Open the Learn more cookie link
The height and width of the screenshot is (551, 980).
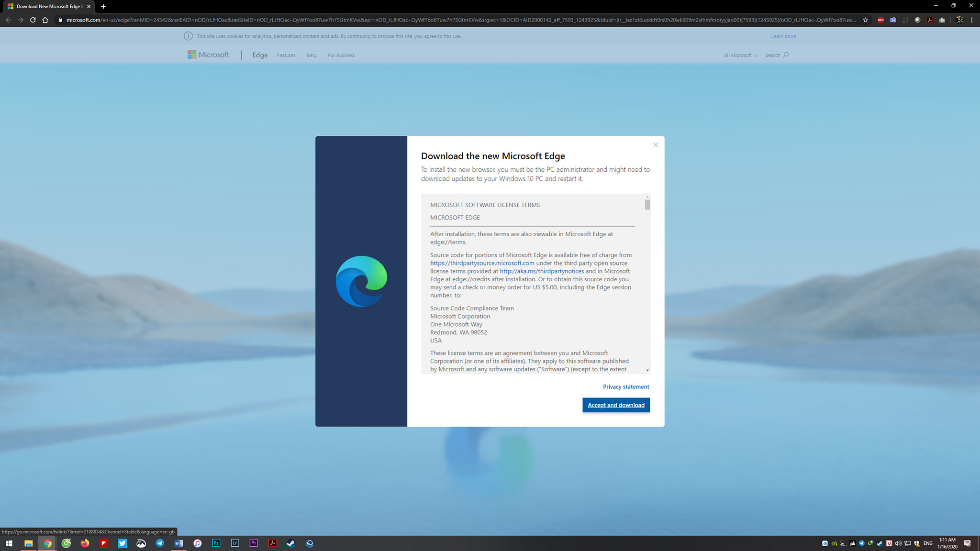[783, 36]
